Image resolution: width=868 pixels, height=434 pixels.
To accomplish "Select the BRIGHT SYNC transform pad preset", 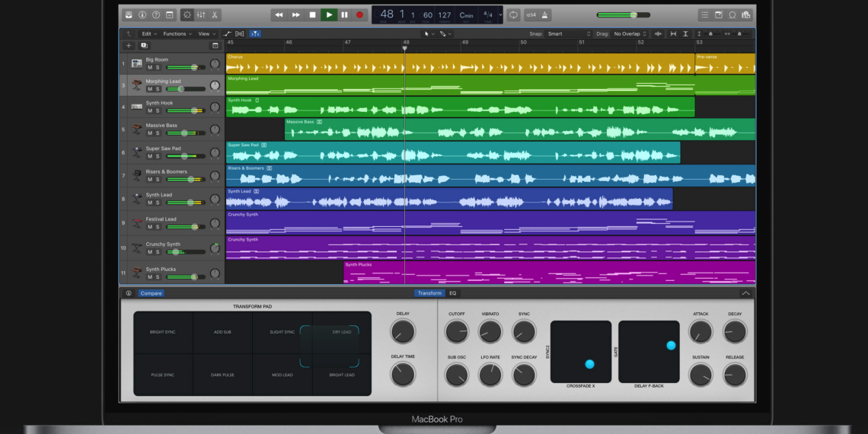I will coord(162,332).
